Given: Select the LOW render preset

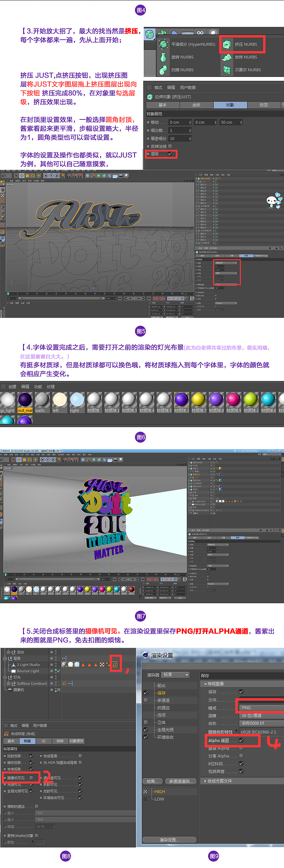Looking at the screenshot, I should coord(159,799).
